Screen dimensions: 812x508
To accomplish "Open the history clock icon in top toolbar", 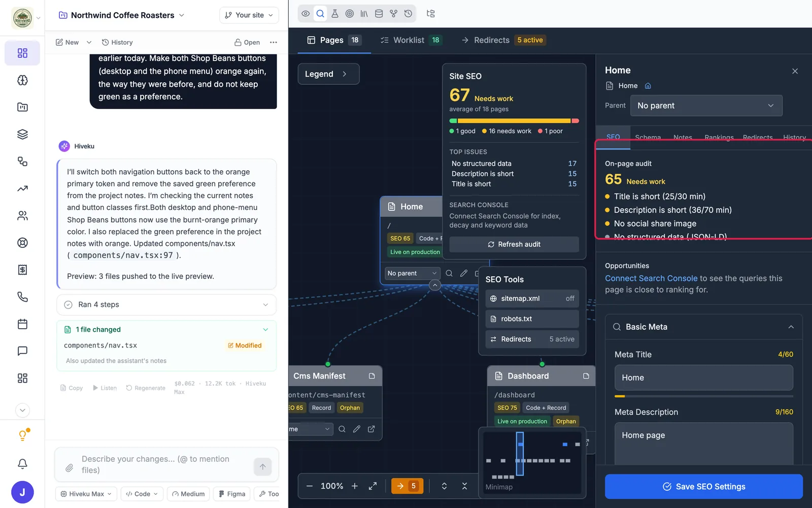I will [408, 14].
